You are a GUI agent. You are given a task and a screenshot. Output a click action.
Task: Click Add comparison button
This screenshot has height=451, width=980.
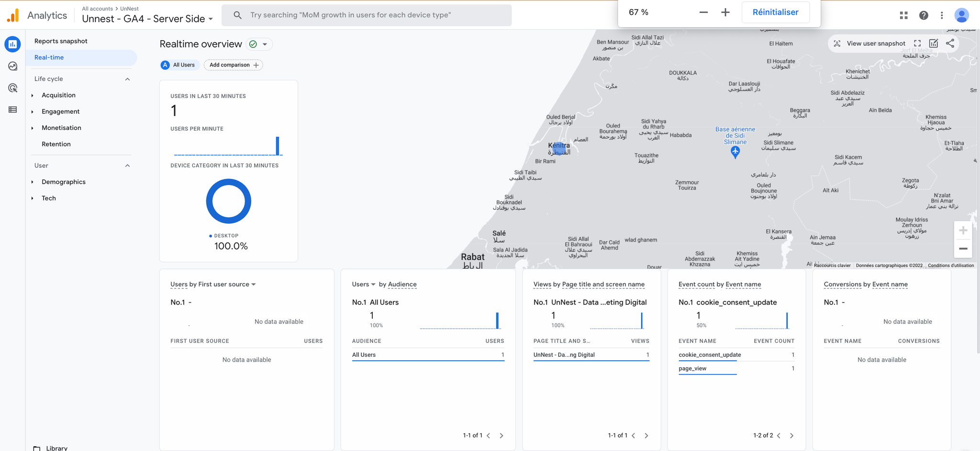pyautogui.click(x=234, y=65)
